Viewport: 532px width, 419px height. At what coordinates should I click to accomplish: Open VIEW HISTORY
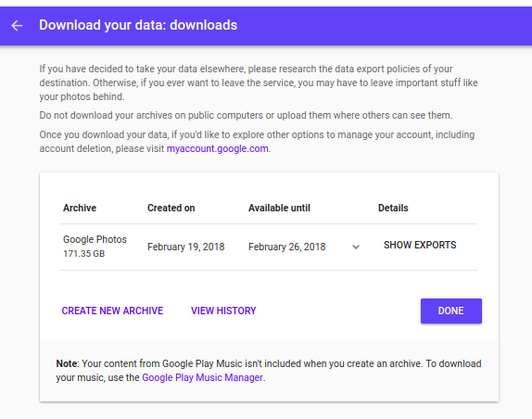(x=223, y=311)
